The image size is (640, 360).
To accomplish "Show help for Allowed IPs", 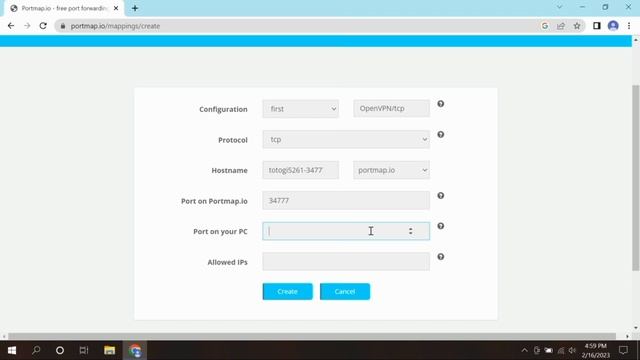I will point(440,257).
